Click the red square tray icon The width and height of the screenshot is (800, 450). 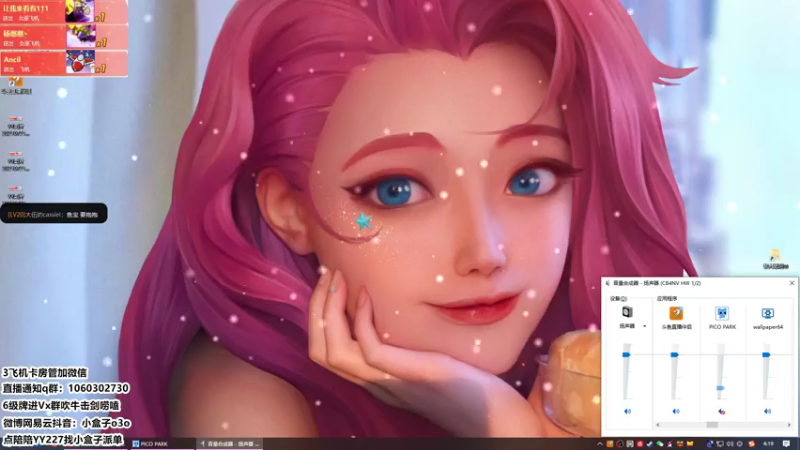pyautogui.click(x=640, y=444)
